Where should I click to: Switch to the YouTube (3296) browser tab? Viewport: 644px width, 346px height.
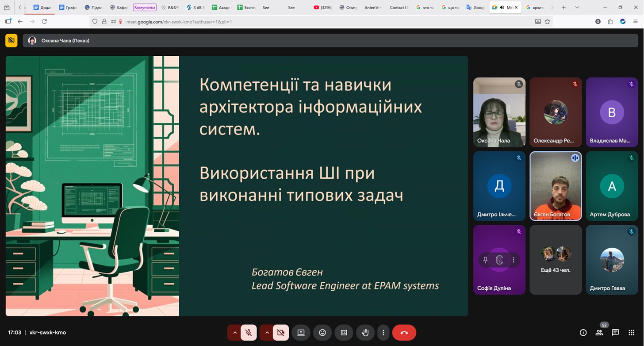322,8
